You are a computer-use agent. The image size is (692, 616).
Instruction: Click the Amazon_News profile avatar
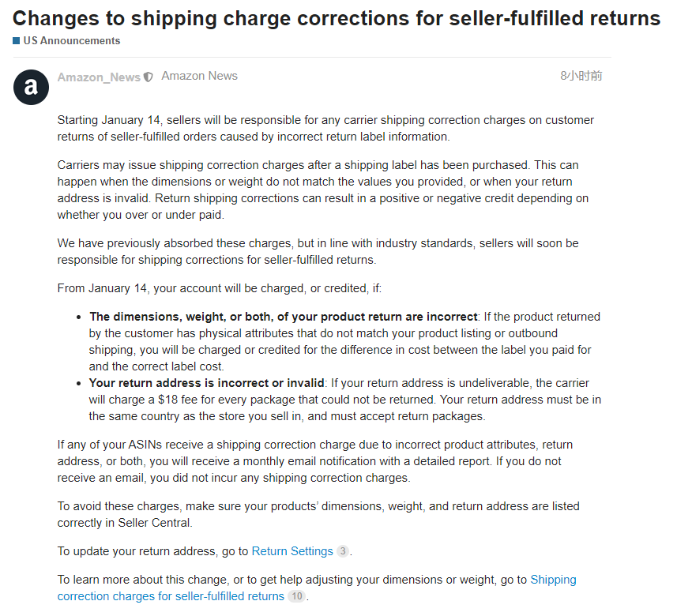(31, 87)
